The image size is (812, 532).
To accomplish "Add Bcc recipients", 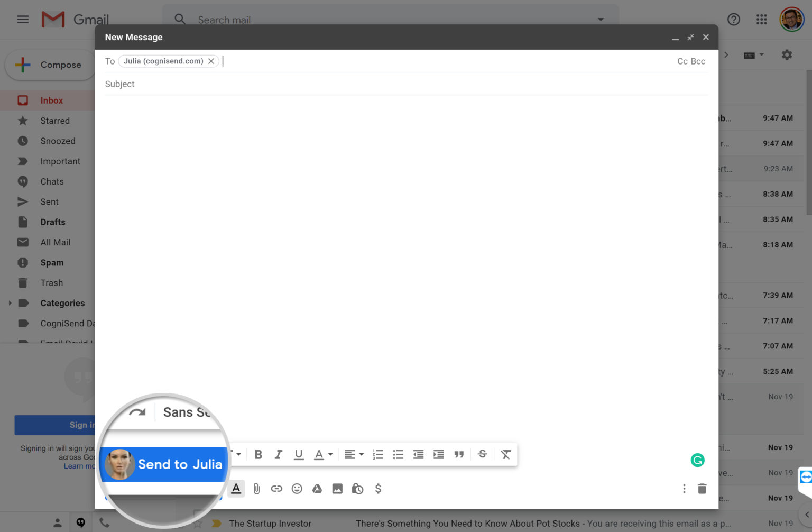I will [x=698, y=61].
